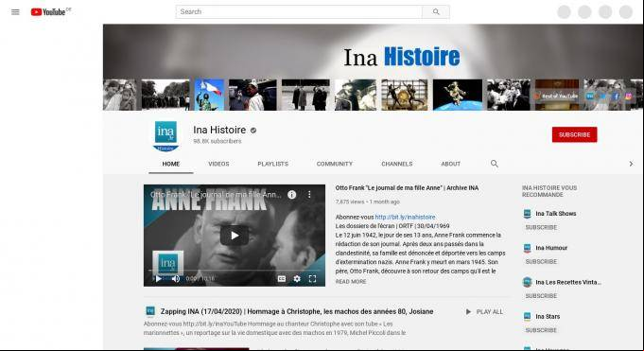Screen dimensions: 644x351
Task: Open video settings gear
Action: point(297,279)
